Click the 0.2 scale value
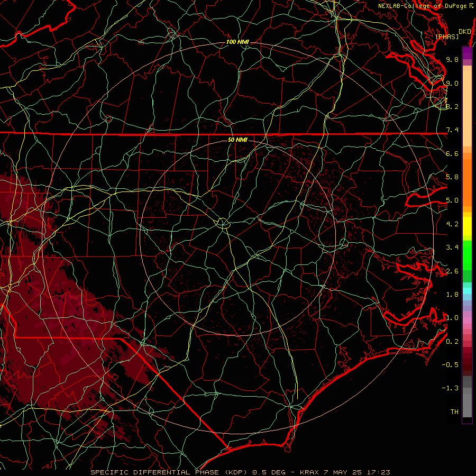 (452, 342)
